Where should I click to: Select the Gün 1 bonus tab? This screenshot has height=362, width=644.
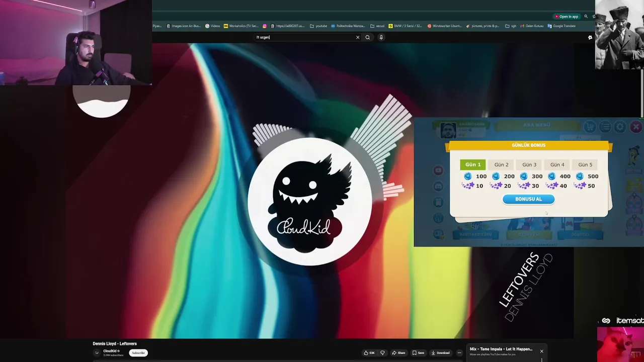pos(473,164)
